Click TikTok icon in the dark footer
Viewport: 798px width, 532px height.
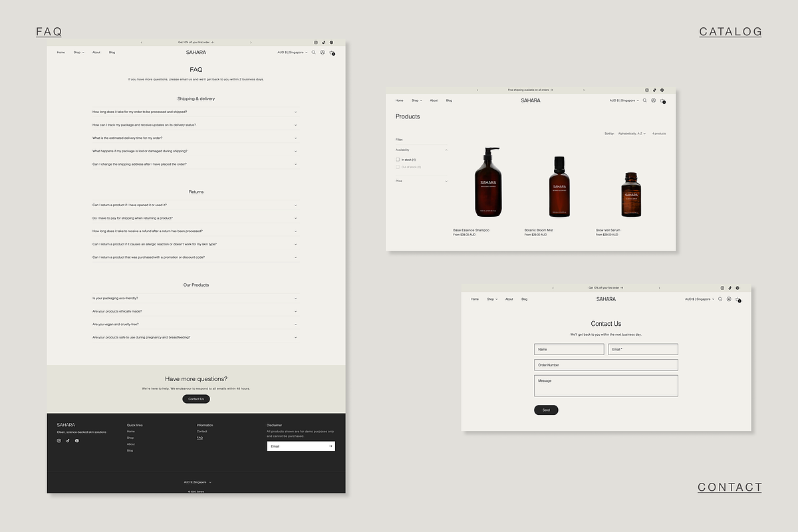(x=68, y=441)
